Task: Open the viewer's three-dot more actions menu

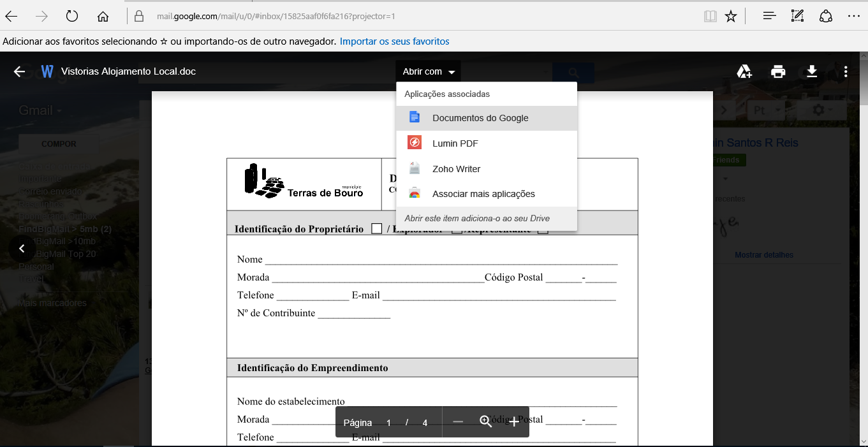Action: point(846,71)
